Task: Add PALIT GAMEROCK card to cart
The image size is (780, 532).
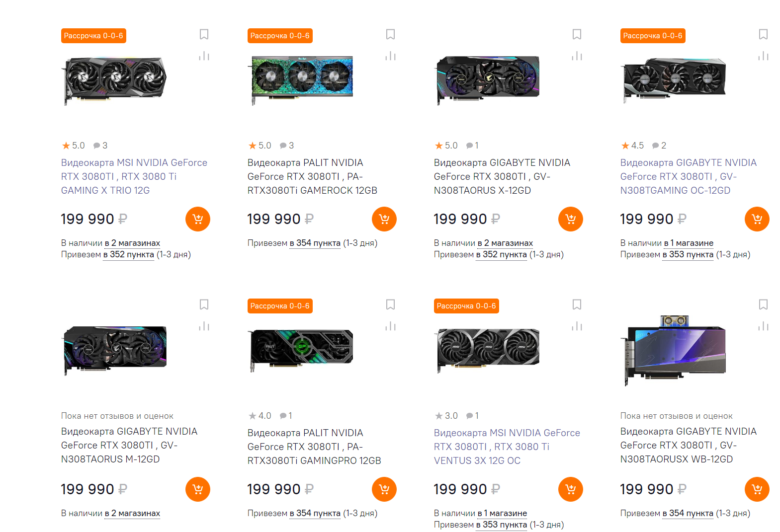Action: pos(384,219)
